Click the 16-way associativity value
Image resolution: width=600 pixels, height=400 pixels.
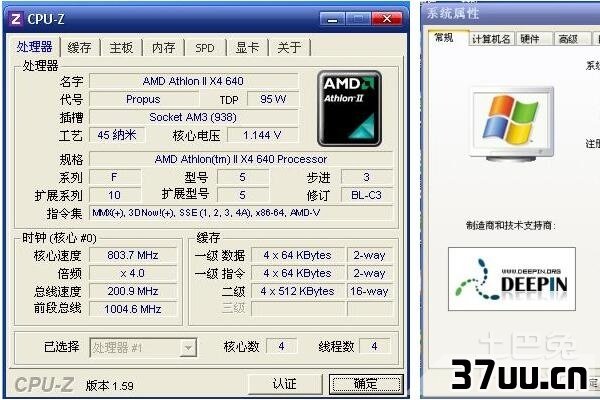(370, 291)
